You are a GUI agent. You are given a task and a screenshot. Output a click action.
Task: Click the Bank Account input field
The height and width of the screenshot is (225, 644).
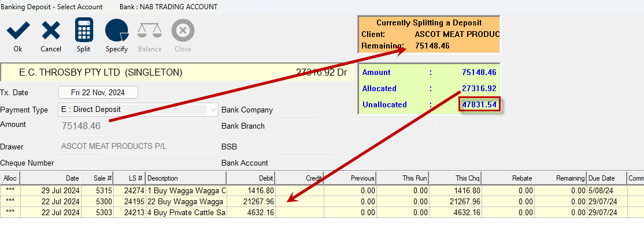click(323, 163)
